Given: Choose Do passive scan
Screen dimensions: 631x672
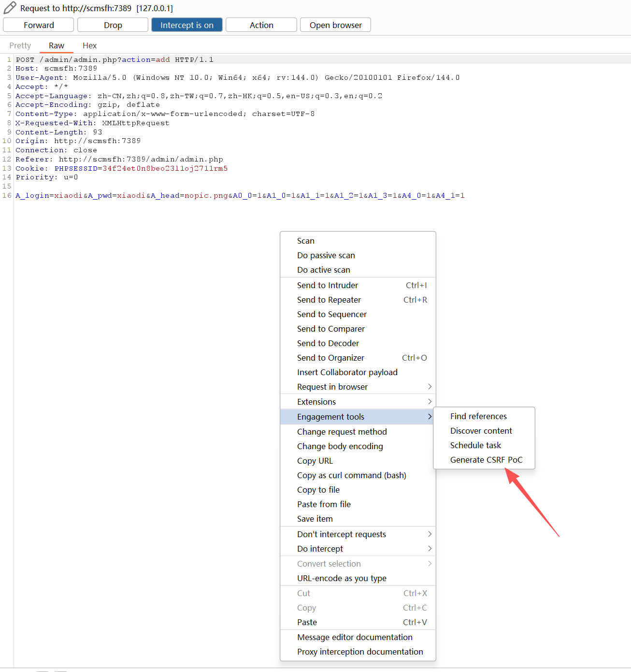Looking at the screenshot, I should 358,255.
